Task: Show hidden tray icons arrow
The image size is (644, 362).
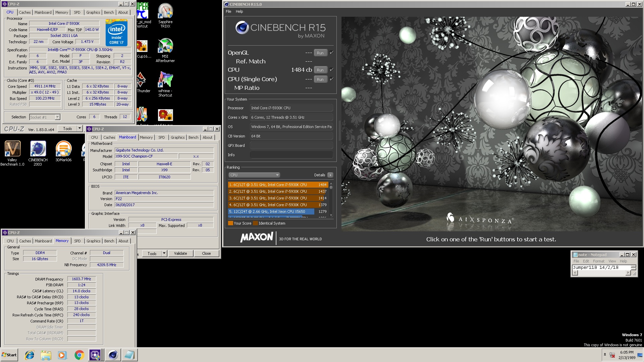Action: click(x=605, y=354)
